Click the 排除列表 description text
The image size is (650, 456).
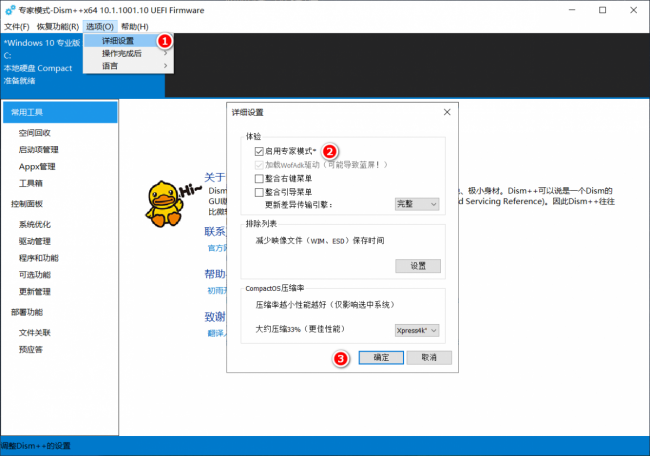pos(320,240)
